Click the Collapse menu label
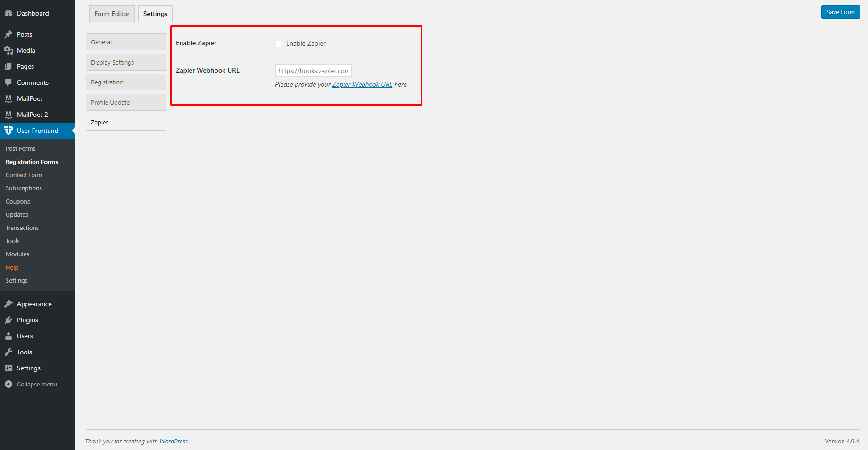 tap(37, 384)
